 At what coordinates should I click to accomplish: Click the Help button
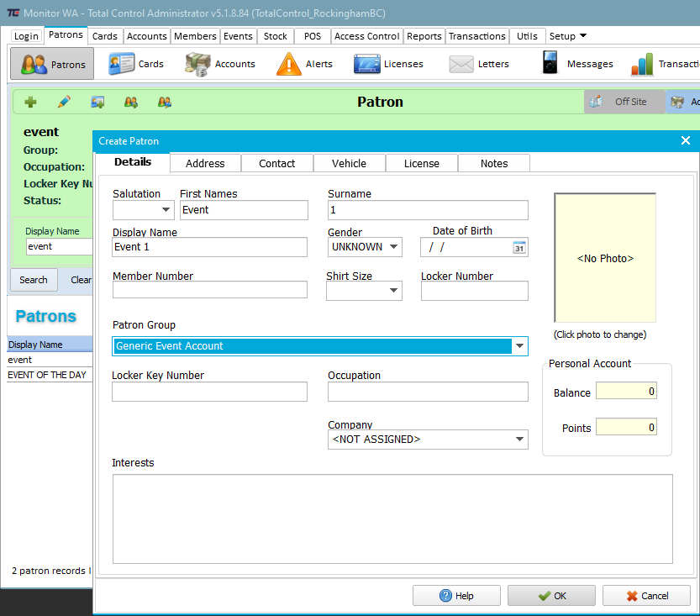[x=456, y=596]
